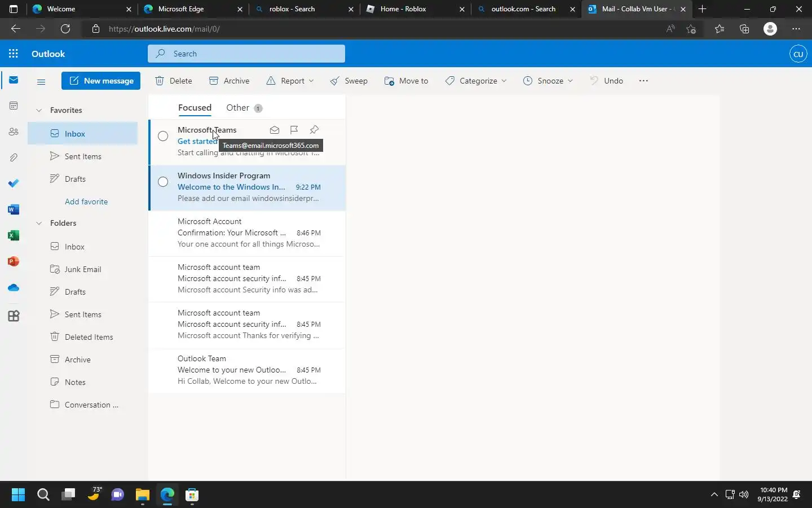The height and width of the screenshot is (508, 812).
Task: Toggle the navigation pane hamburger button
Action: point(41,81)
